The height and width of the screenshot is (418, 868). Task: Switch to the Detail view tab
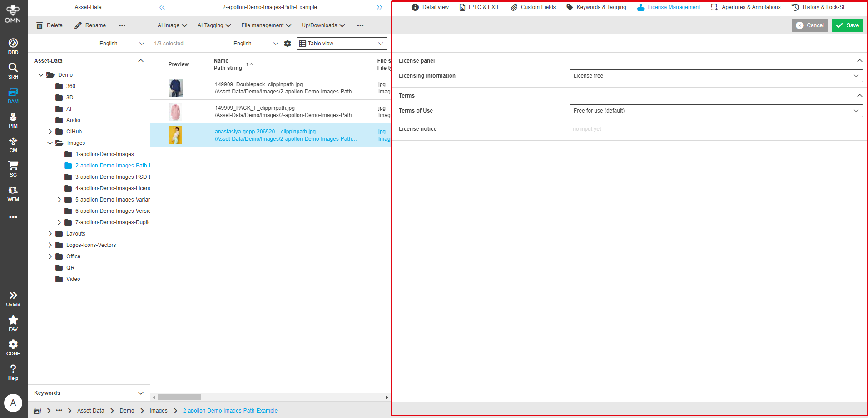click(430, 7)
